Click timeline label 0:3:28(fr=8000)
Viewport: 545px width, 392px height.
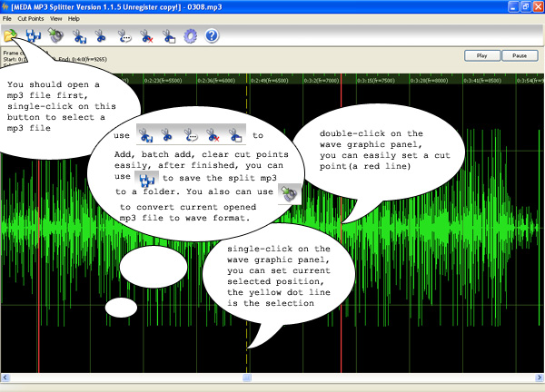(x=430, y=81)
